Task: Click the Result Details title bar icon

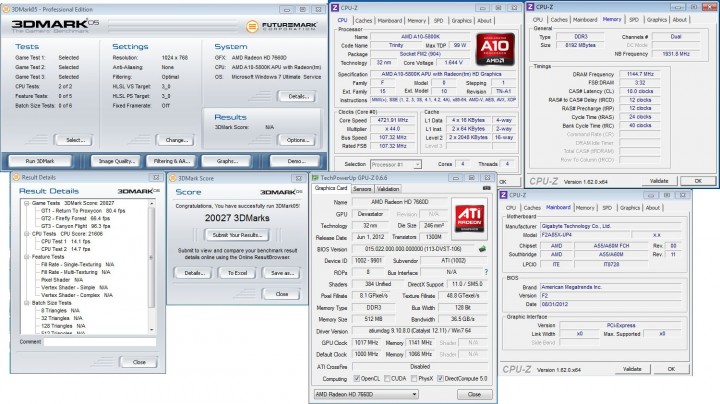Action: [x=16, y=177]
